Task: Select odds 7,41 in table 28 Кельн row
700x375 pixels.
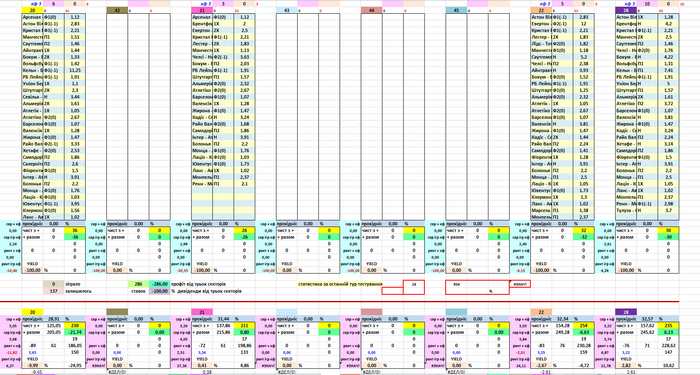Action: pos(668,71)
